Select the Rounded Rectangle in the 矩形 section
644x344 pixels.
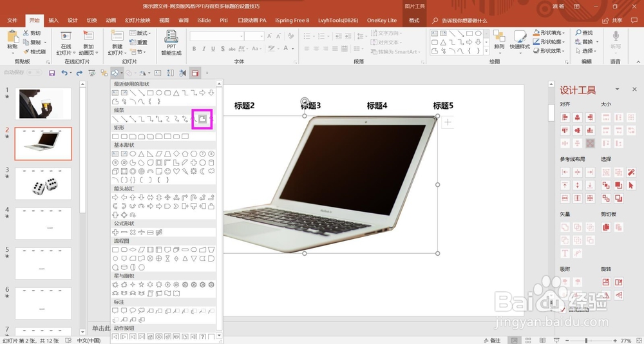click(x=124, y=136)
